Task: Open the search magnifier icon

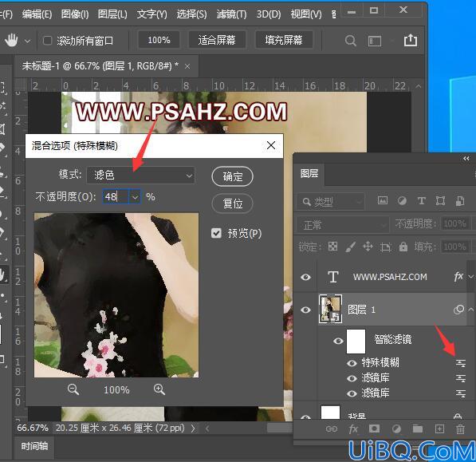Action: 351,41
